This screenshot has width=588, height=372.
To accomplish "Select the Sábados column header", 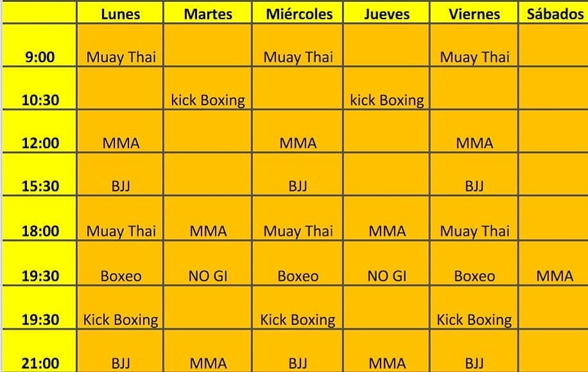I will (555, 14).
